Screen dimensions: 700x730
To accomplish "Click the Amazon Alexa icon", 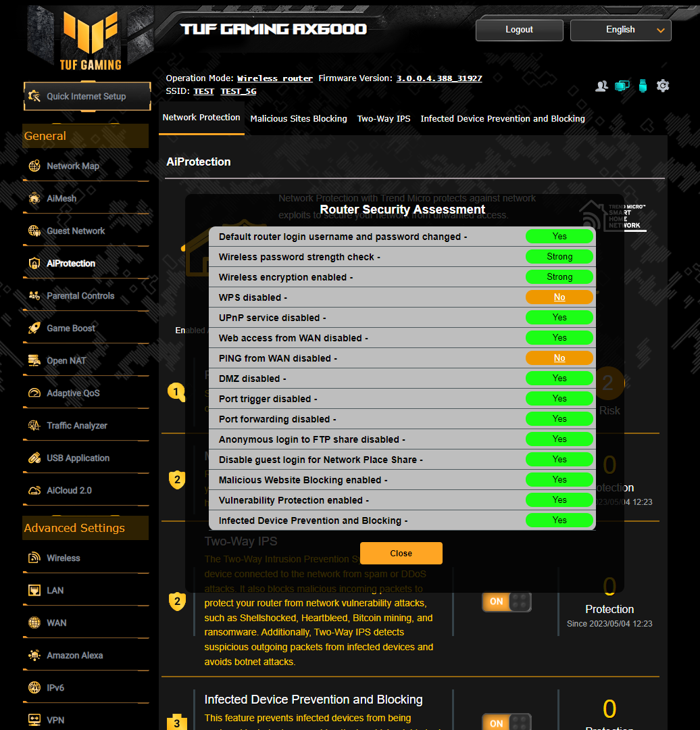I will 34,655.
